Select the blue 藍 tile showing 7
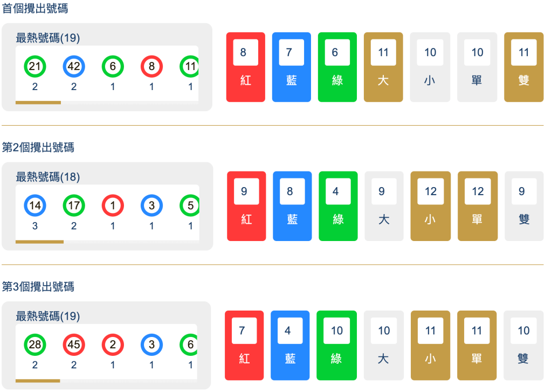Screen dimensions: 552x392 pos(292,67)
